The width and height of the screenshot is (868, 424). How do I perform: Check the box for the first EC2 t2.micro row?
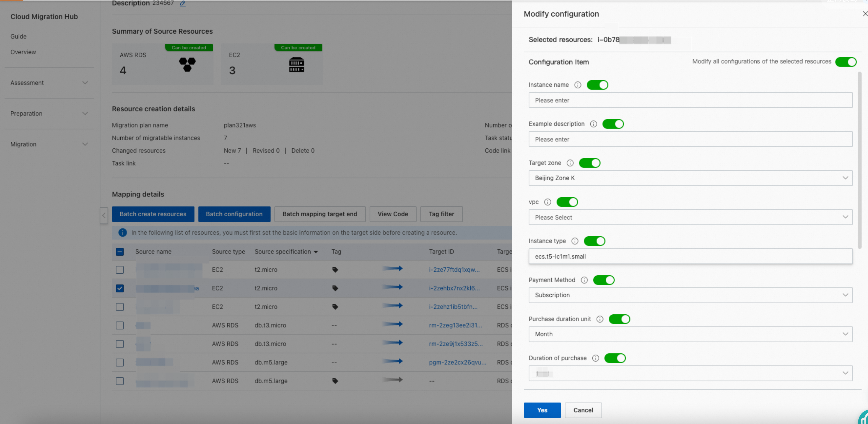pos(120,270)
